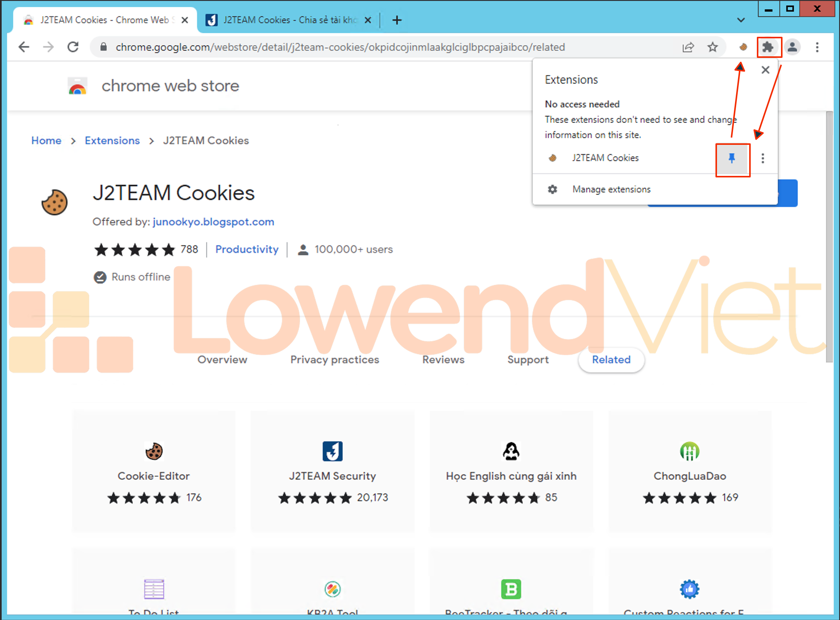Click the 20,173 rating count of J2TEAM Security
The width and height of the screenshot is (840, 620).
pyautogui.click(x=372, y=497)
